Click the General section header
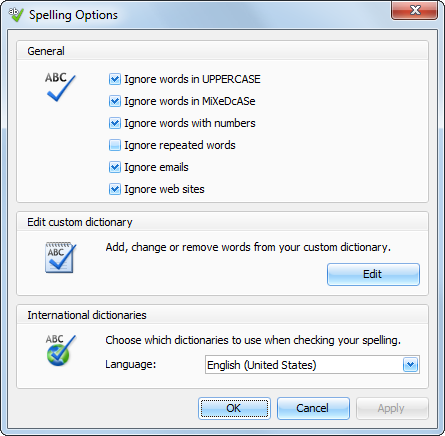 (46, 51)
